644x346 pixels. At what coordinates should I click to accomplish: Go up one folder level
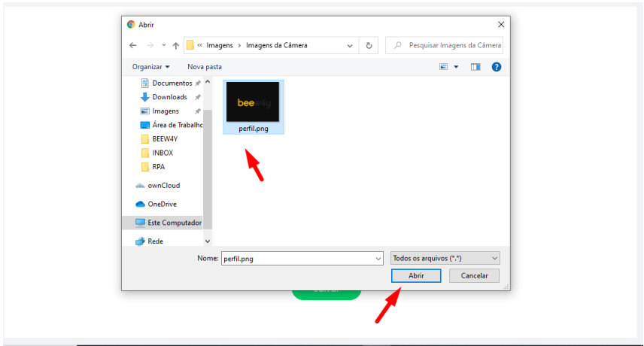(176, 46)
